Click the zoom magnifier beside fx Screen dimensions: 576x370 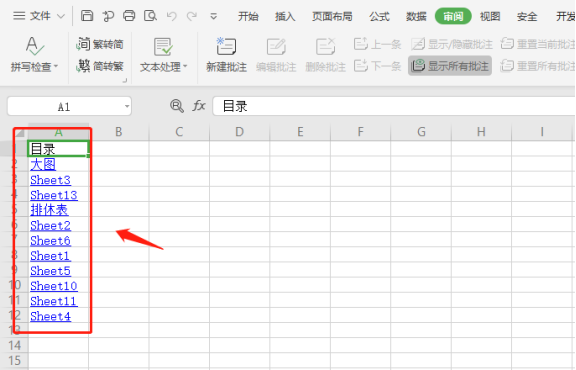tap(177, 106)
